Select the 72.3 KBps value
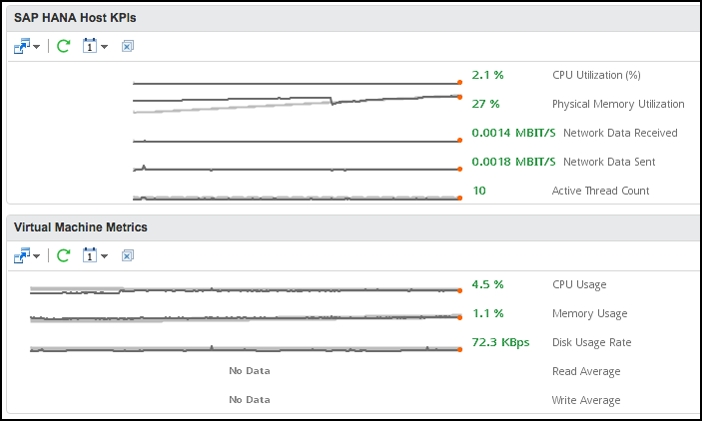Image resolution: width=702 pixels, height=421 pixels. (x=501, y=342)
